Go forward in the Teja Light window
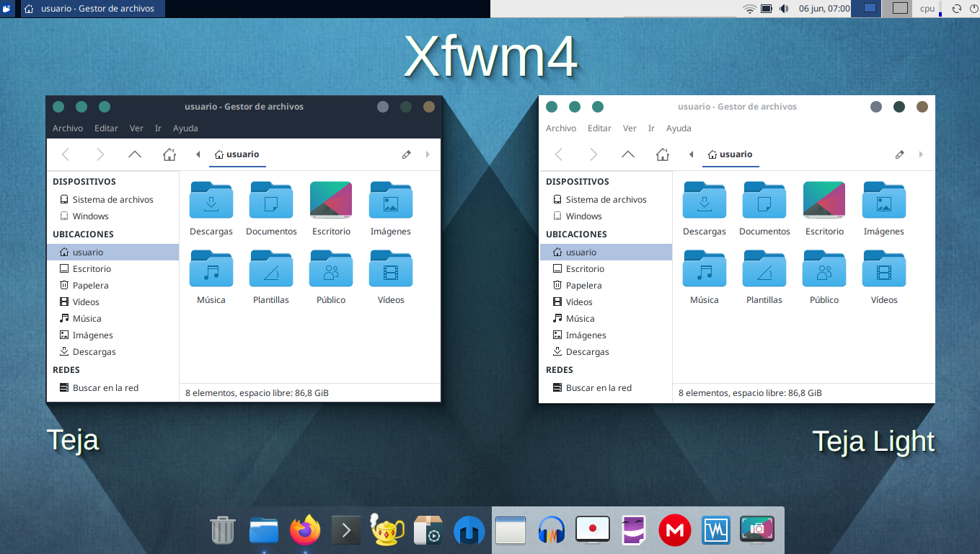This screenshot has height=554, width=980. point(593,154)
